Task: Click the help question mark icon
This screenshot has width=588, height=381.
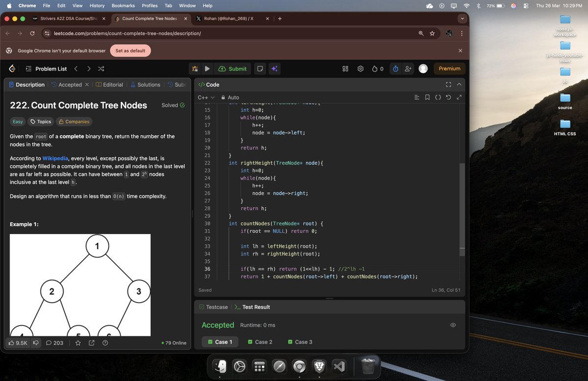Action: [105, 343]
